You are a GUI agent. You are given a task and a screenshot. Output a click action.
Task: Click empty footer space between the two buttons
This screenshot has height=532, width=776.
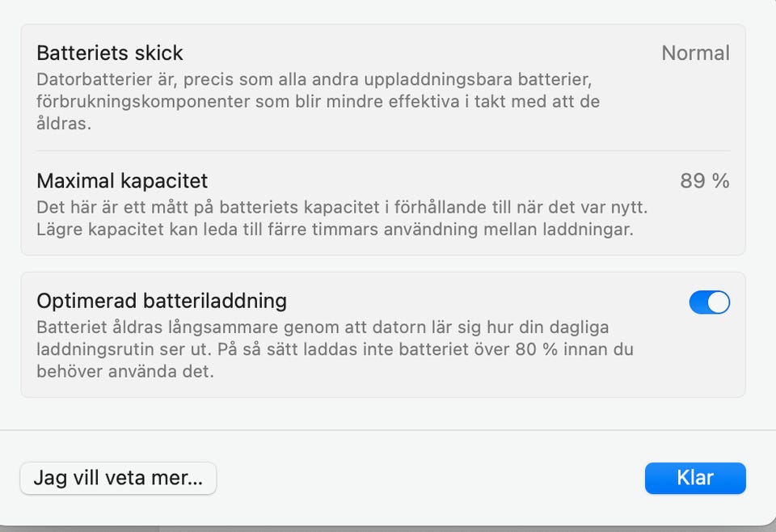[428, 478]
